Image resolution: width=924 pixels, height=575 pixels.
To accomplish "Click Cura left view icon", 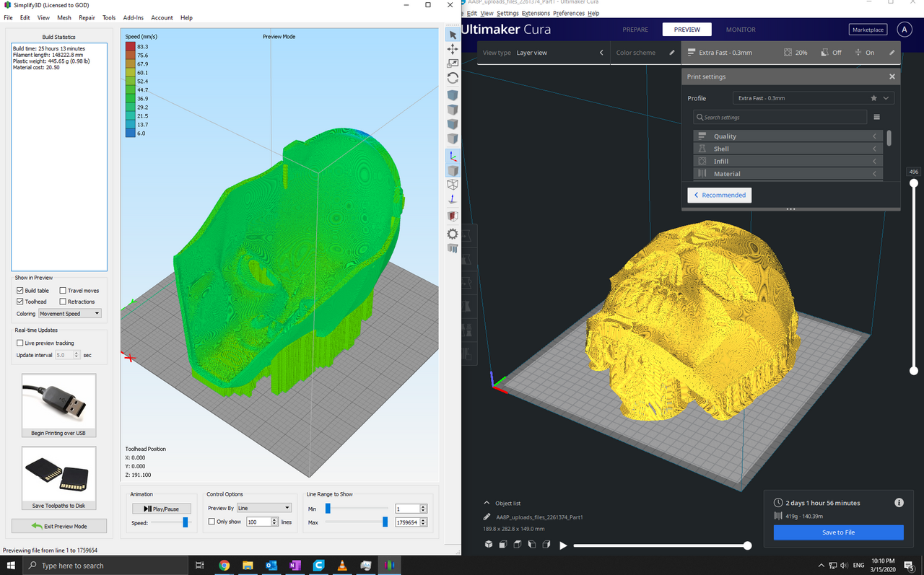I will pos(532,545).
